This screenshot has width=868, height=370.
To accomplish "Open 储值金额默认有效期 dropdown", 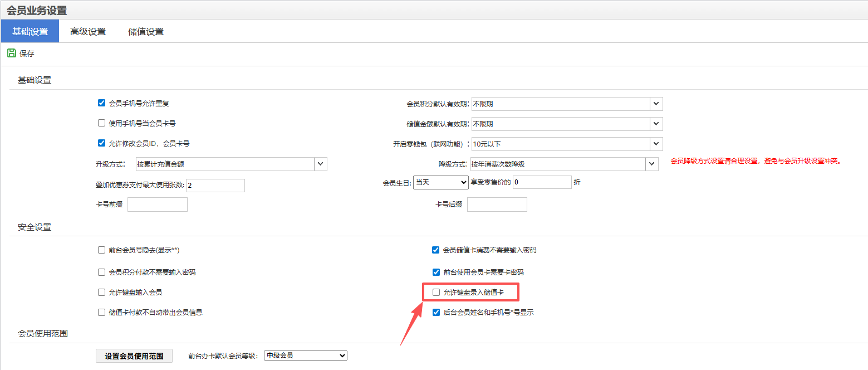I will 656,124.
